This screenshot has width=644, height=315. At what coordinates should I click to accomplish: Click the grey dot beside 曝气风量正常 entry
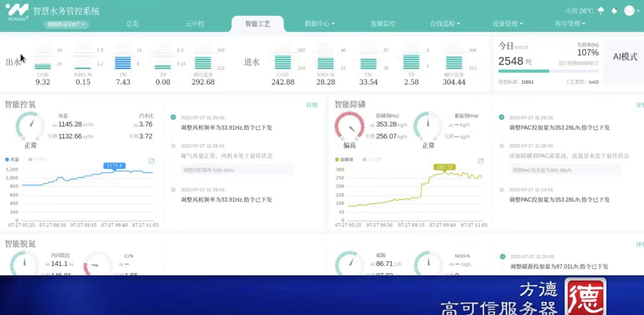pos(173,146)
